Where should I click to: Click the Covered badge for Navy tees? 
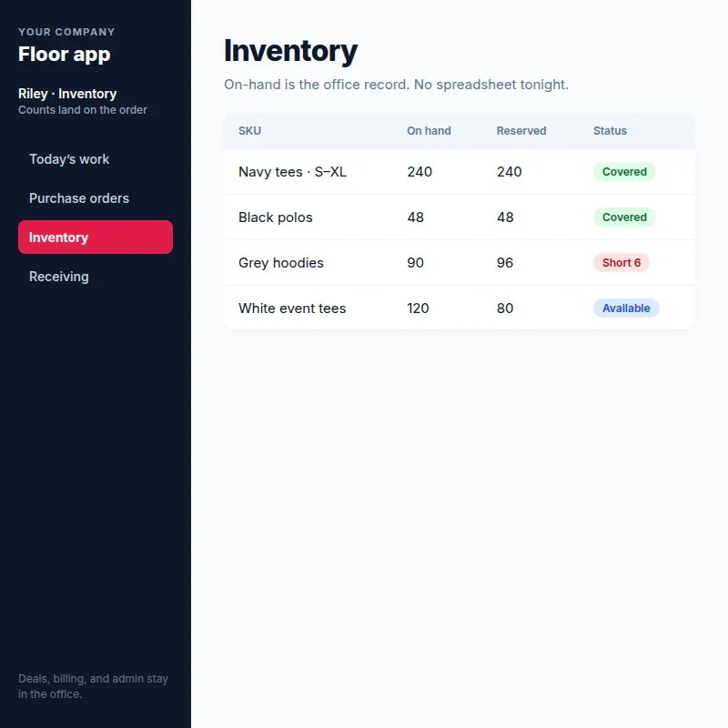[624, 172]
